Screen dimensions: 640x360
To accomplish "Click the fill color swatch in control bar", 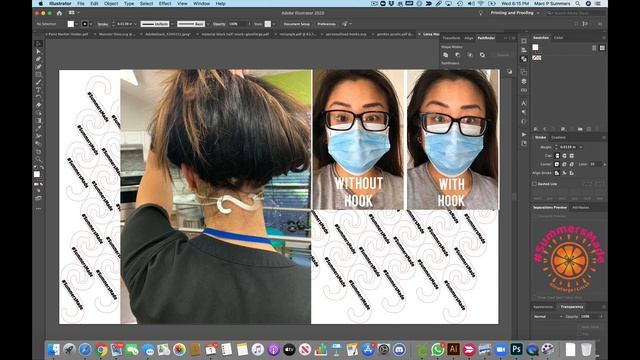I will point(71,24).
